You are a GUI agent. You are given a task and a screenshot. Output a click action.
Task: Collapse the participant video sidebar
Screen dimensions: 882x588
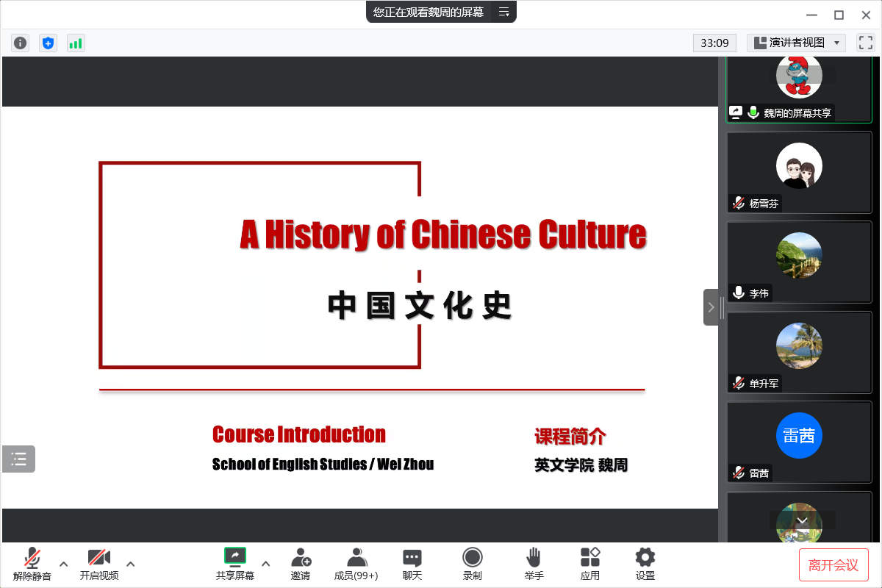click(711, 307)
